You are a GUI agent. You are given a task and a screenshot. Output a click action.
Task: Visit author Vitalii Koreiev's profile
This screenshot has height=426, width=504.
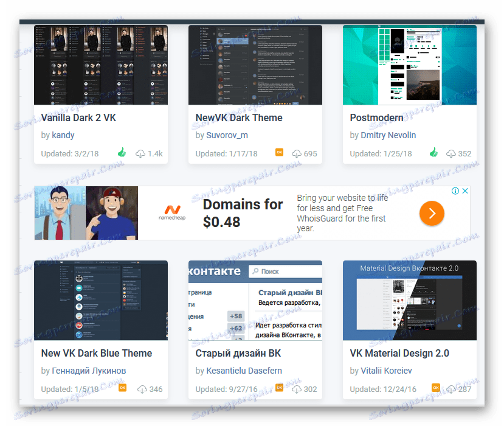386,371
